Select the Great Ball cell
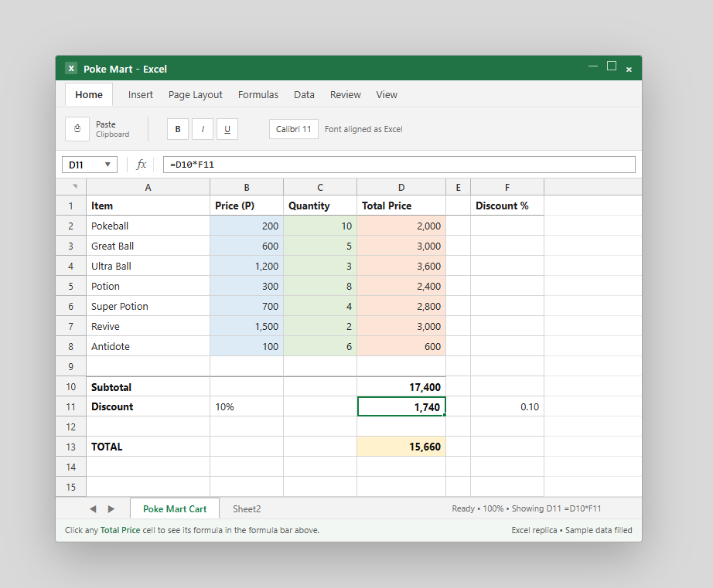The image size is (713, 588). coord(148,246)
